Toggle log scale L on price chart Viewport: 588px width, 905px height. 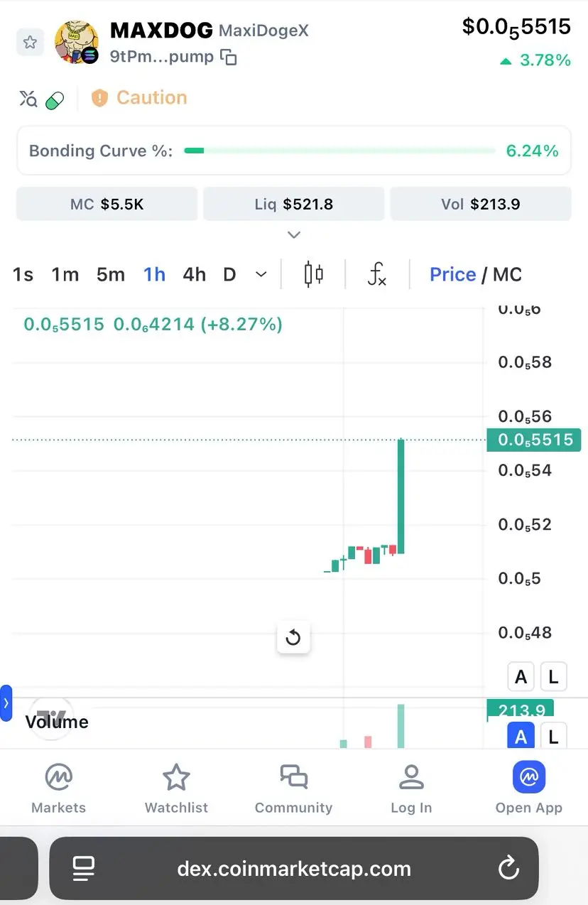point(553,677)
